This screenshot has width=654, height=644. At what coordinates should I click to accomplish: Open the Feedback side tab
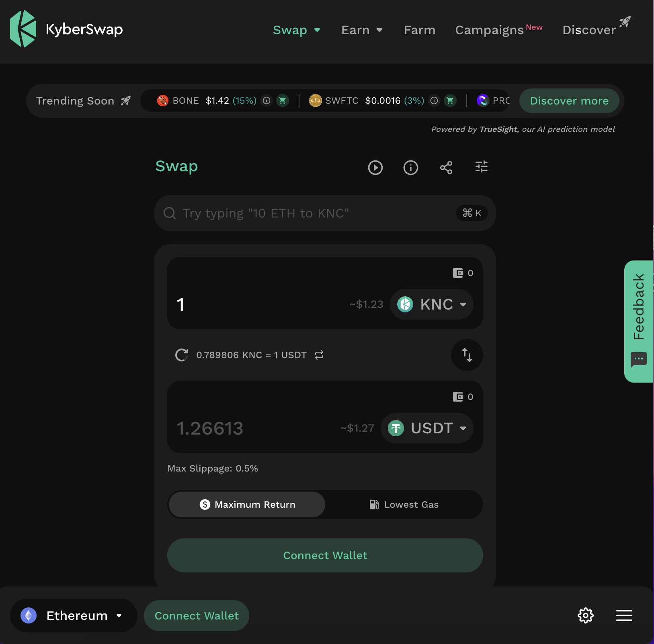(x=638, y=321)
